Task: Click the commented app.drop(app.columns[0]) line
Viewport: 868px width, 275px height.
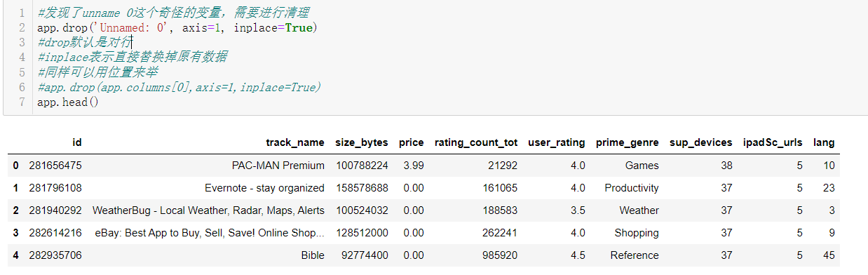Action: click(x=179, y=87)
